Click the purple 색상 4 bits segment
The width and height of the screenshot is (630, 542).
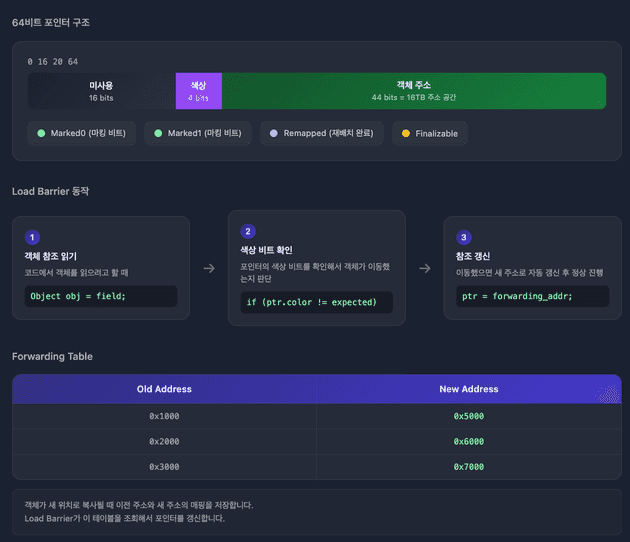198,91
